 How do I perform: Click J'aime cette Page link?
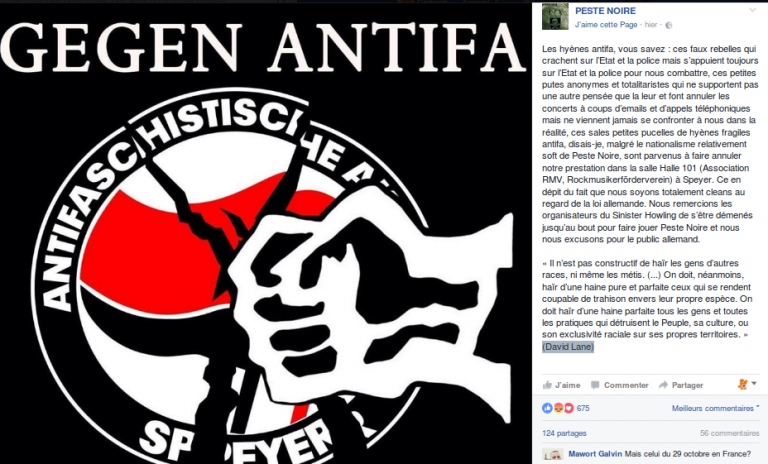point(606,24)
